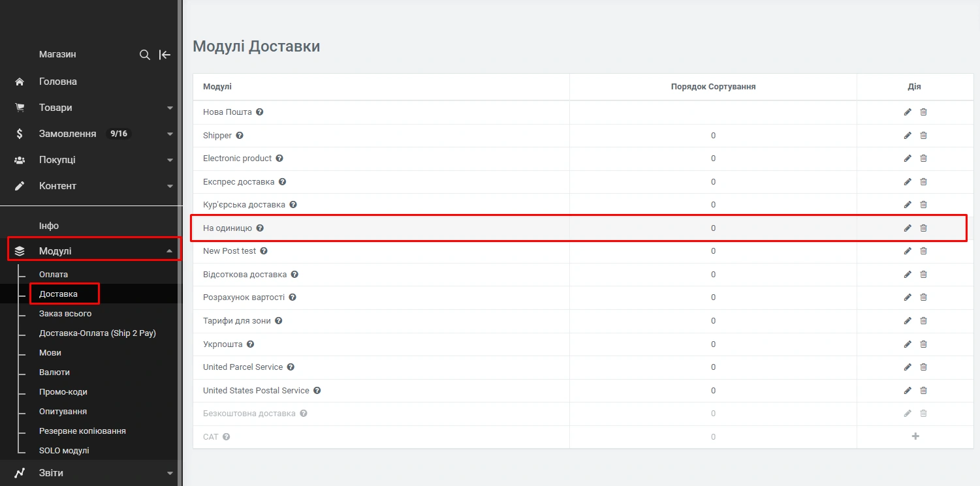Screen dimensions: 980x486
Task: Navigate to Головна page
Action: pos(58,82)
